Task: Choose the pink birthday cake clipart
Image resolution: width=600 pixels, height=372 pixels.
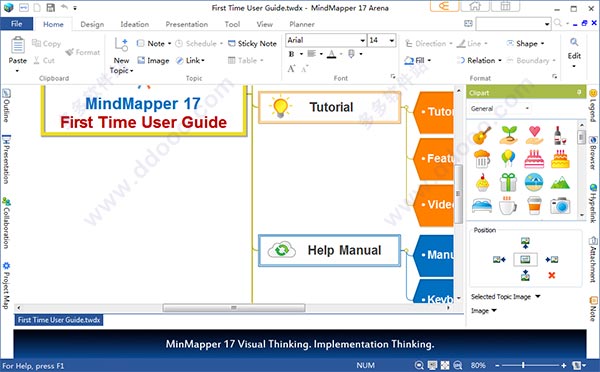Action: point(534,159)
